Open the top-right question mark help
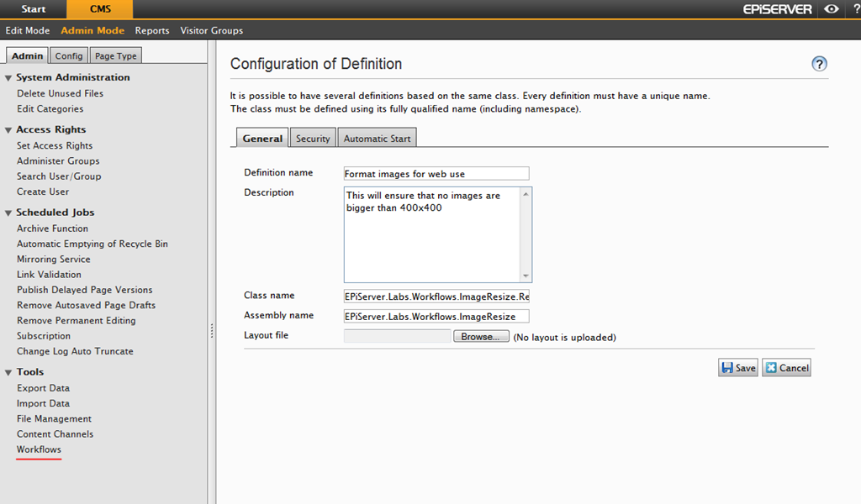Viewport: 861px width, 504px height. [854, 9]
